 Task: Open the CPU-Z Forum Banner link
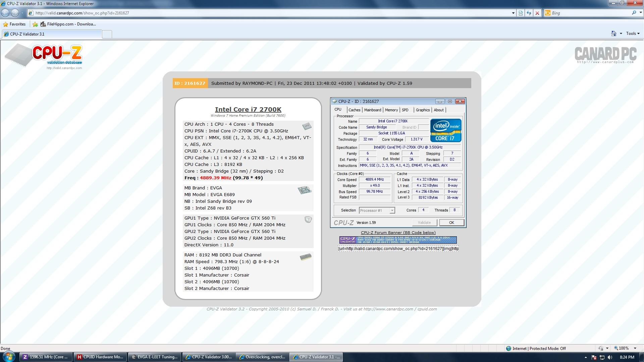[398, 233]
